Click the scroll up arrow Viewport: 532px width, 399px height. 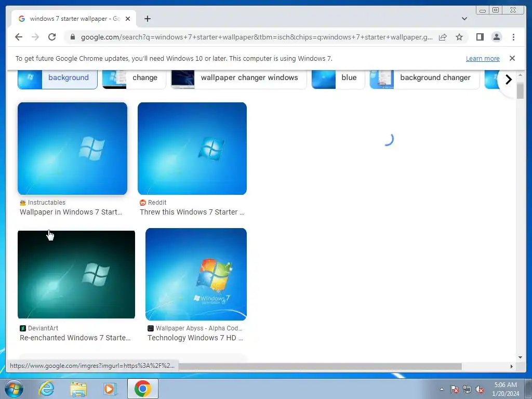520,75
